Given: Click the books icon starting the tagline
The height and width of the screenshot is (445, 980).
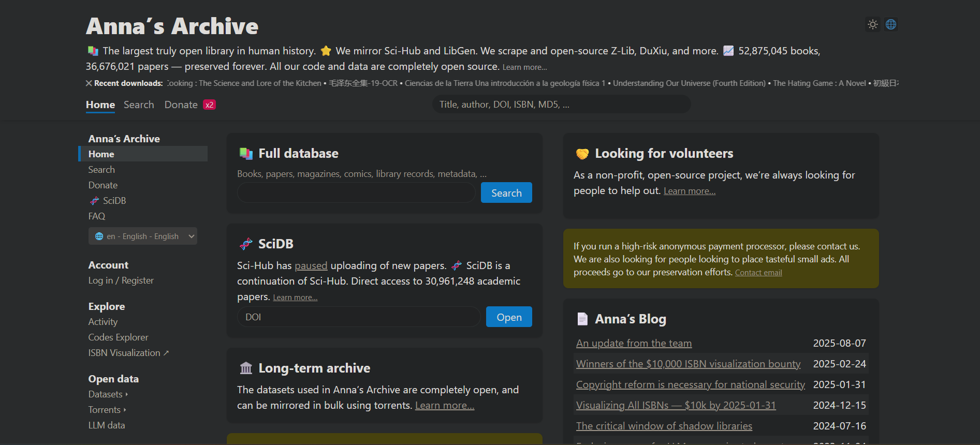Looking at the screenshot, I should tap(93, 51).
